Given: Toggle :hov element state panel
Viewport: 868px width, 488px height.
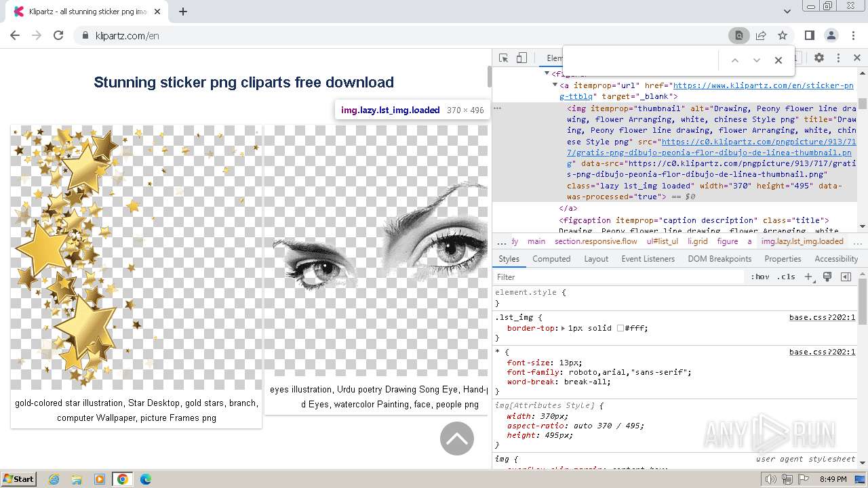Looking at the screenshot, I should (760, 277).
